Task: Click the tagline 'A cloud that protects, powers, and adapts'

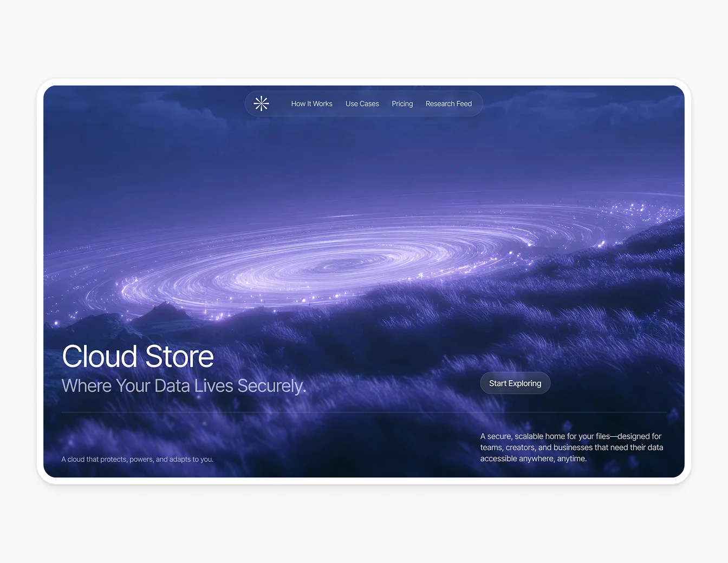Action: [138, 459]
